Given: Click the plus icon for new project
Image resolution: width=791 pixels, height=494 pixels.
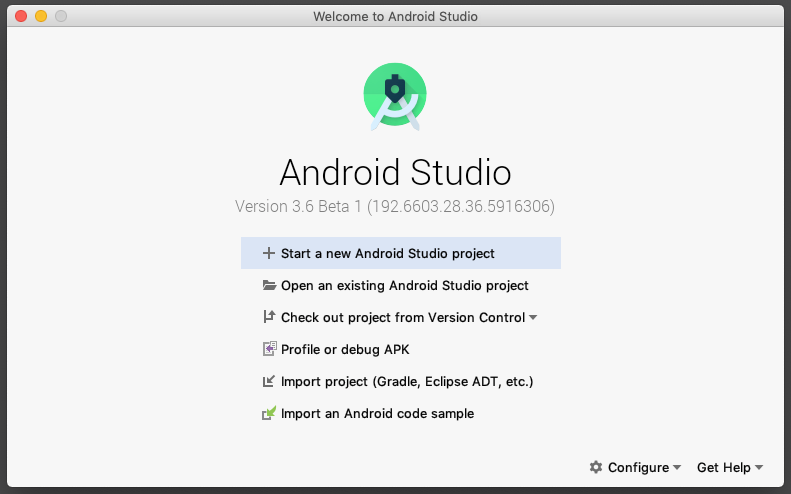Looking at the screenshot, I should pos(269,253).
